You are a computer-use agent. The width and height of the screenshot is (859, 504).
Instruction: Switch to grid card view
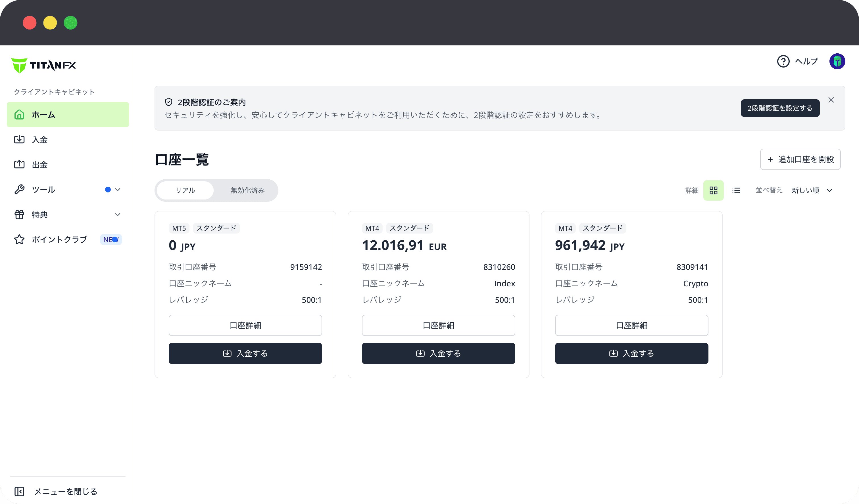click(x=713, y=190)
